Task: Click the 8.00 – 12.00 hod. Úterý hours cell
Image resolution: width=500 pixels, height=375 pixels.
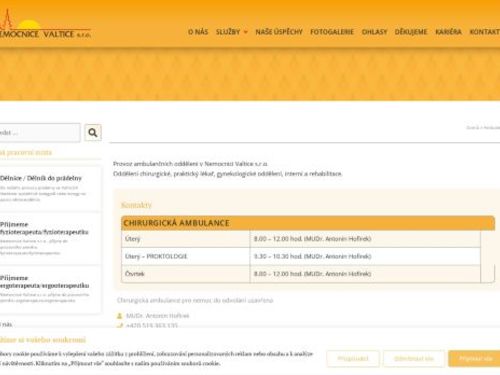Action: pyautogui.click(x=365, y=239)
